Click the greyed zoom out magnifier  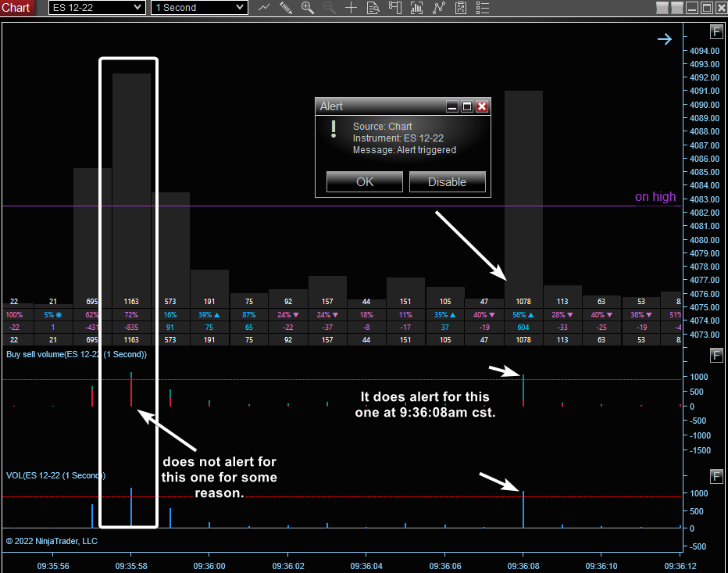pos(329,8)
